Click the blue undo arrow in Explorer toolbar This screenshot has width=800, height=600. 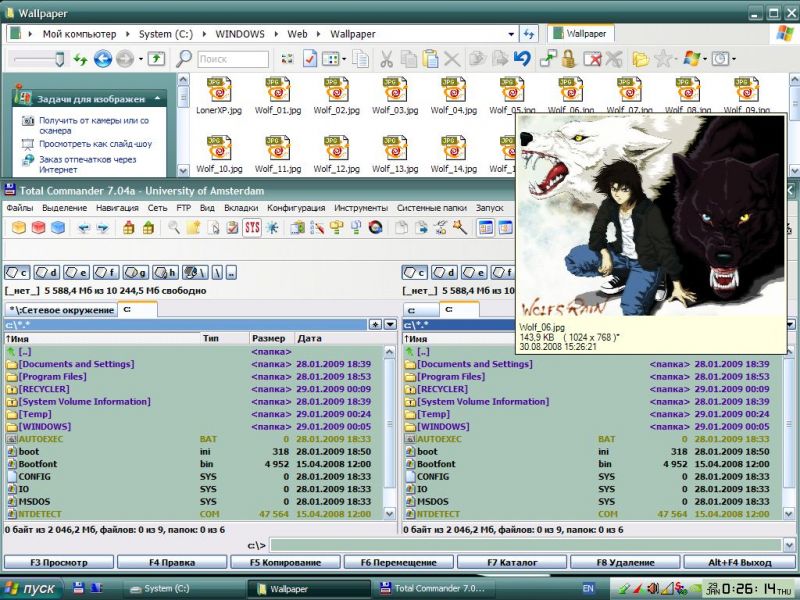(521, 59)
